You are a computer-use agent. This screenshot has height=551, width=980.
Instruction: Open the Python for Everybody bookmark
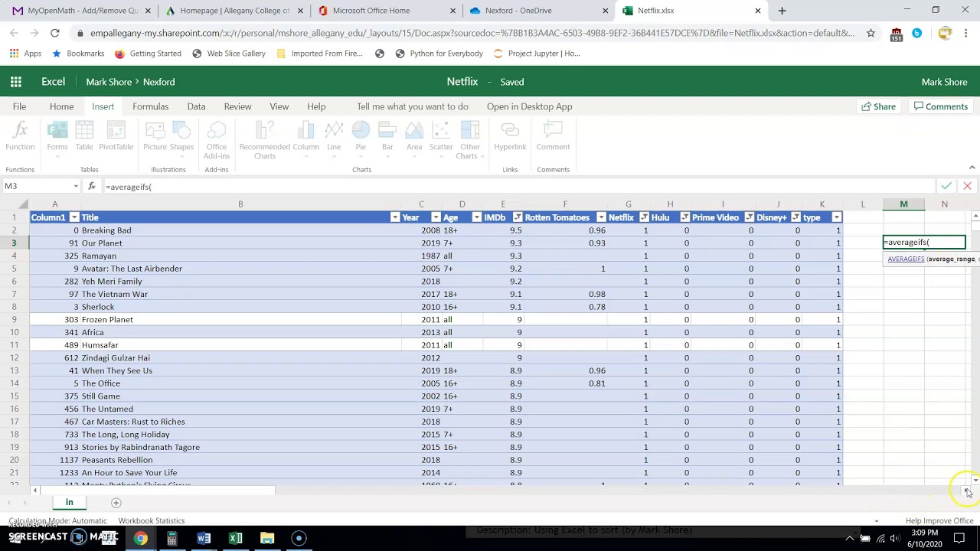[438, 54]
